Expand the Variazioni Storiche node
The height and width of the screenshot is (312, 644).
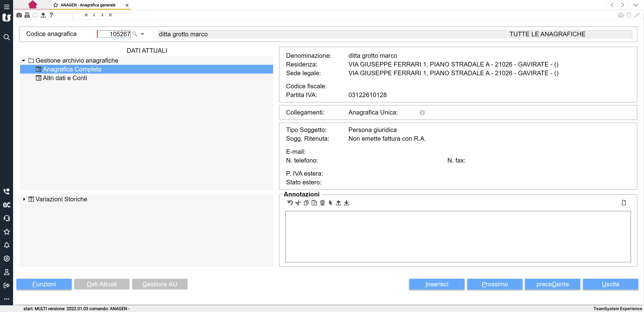tap(24, 199)
